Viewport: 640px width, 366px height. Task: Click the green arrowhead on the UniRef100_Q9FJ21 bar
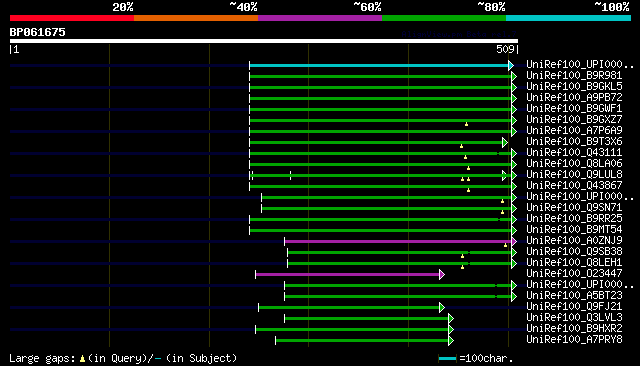point(442,308)
